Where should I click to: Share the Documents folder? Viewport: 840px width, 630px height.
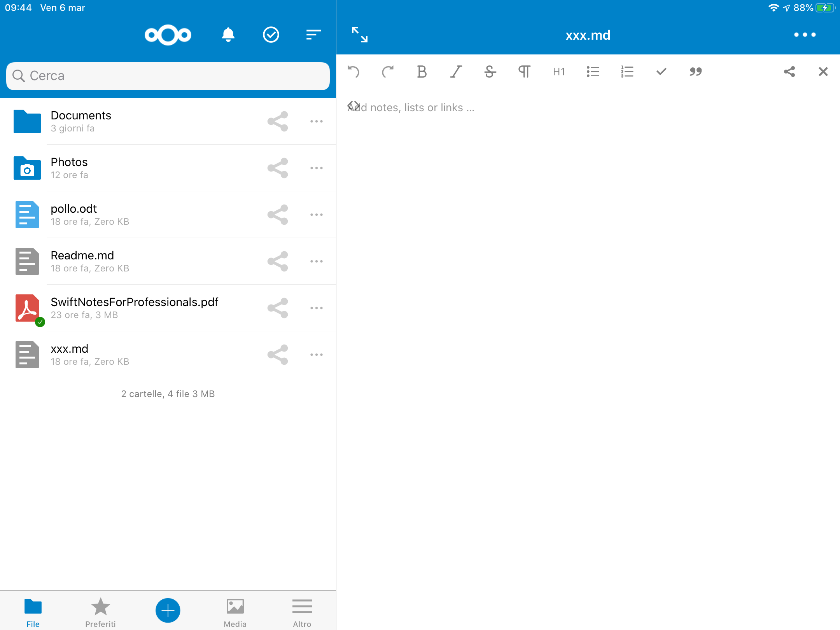(278, 121)
